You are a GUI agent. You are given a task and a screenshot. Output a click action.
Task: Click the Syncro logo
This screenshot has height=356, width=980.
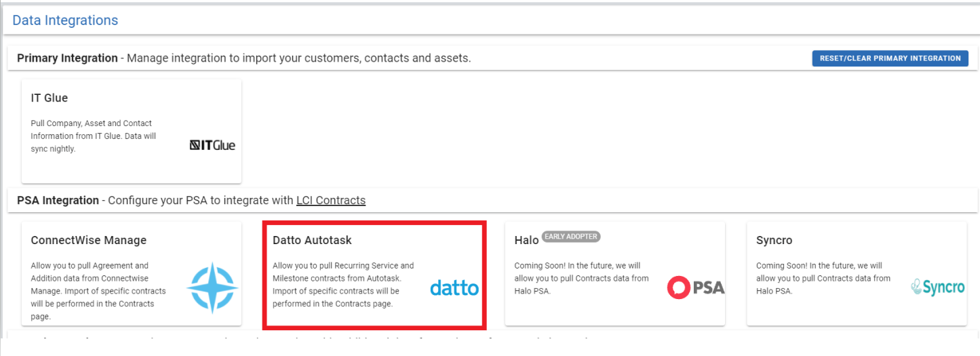pos(938,288)
